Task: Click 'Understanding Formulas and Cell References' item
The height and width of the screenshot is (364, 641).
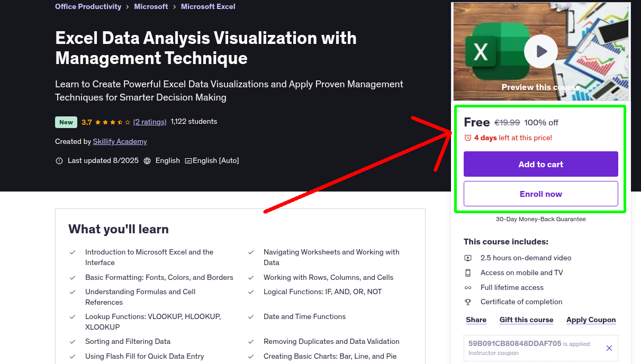Action: click(x=140, y=297)
